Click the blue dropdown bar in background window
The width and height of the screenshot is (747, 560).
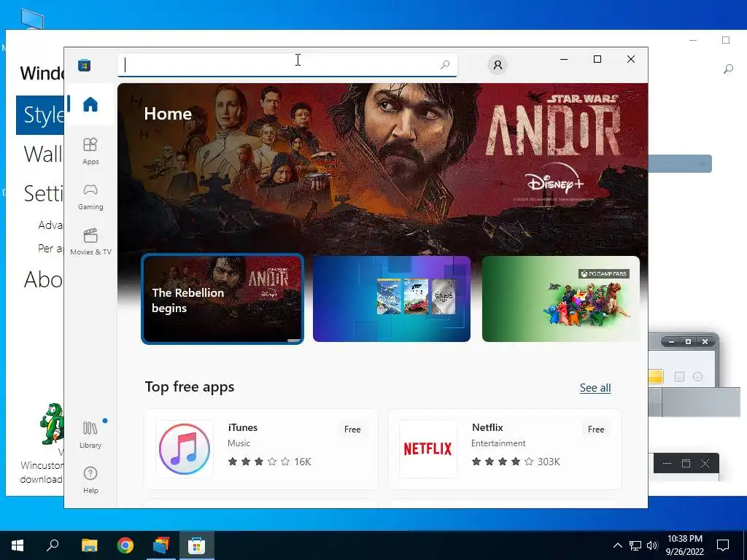tap(680, 164)
